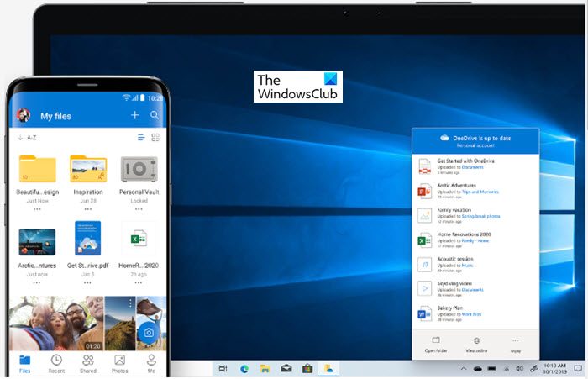Follow the Work Files folder link
Screen dimensions: 588x379
(471, 314)
